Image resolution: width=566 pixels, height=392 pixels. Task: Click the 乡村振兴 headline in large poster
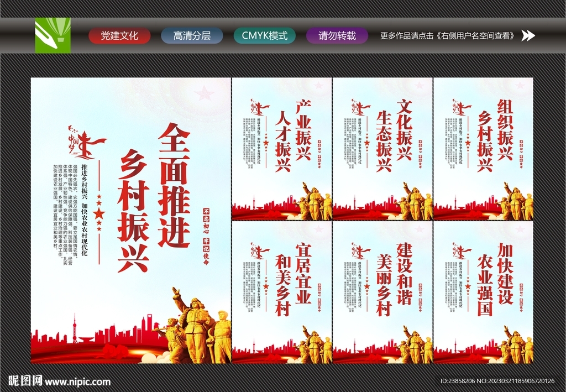tap(133, 211)
